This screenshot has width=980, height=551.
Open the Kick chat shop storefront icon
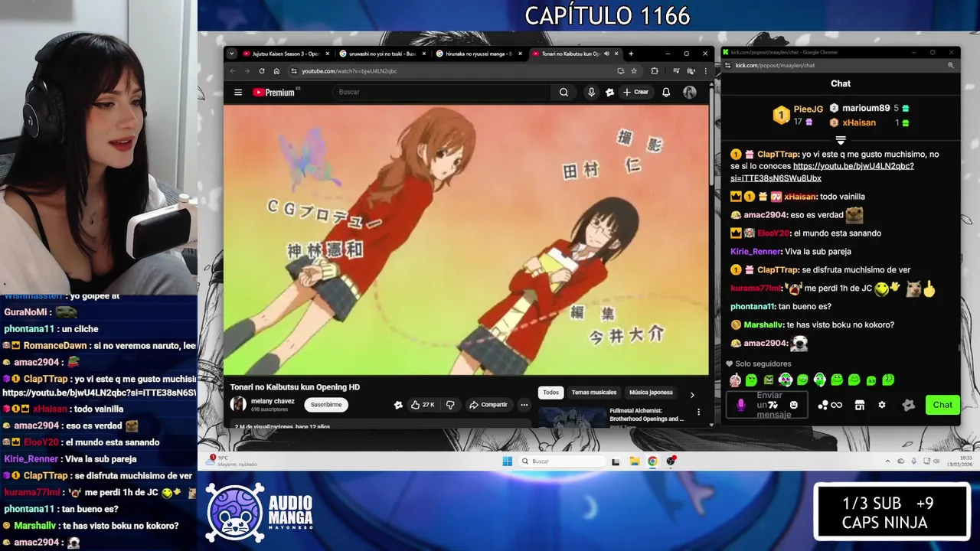point(860,405)
